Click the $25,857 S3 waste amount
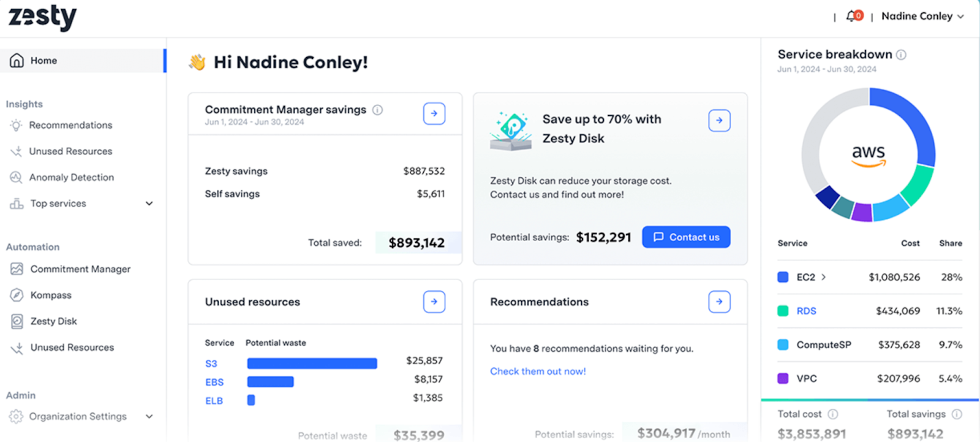This screenshot has height=442, width=980. 424,360
